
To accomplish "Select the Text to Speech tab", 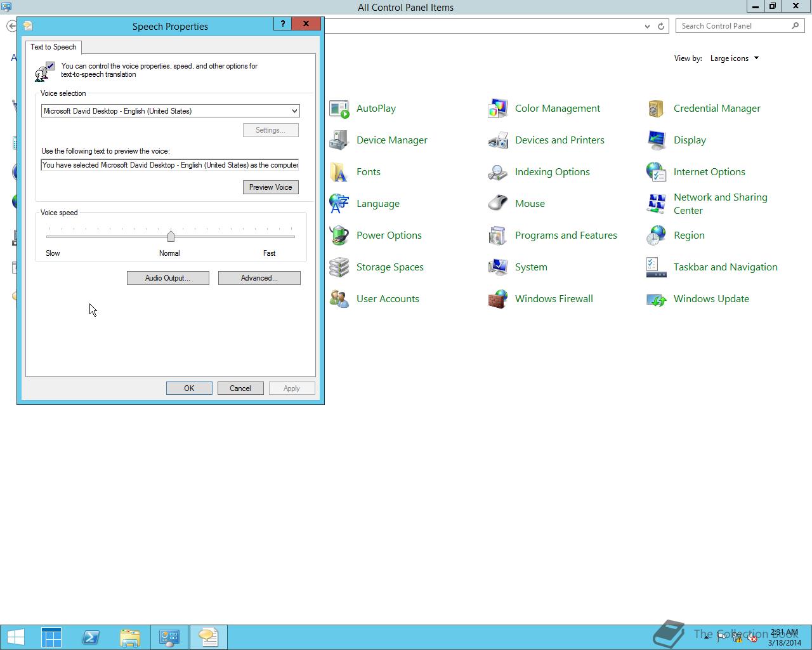I will click(x=53, y=47).
